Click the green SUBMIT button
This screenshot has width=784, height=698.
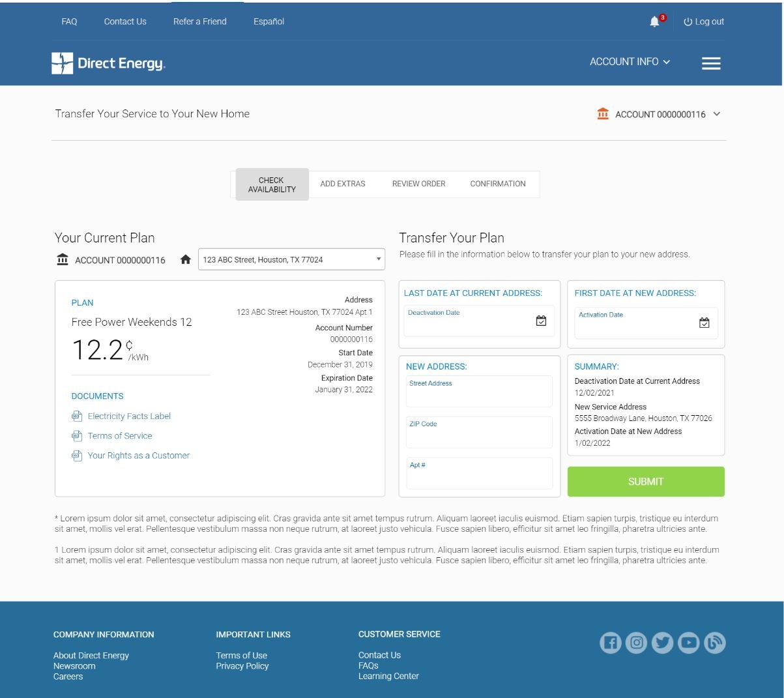[x=646, y=482]
